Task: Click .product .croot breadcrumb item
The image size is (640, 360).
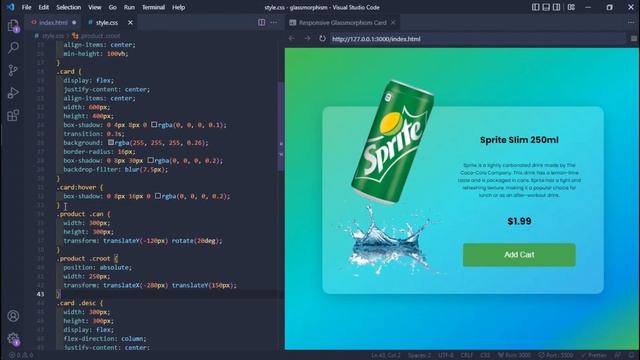Action: tap(96, 36)
